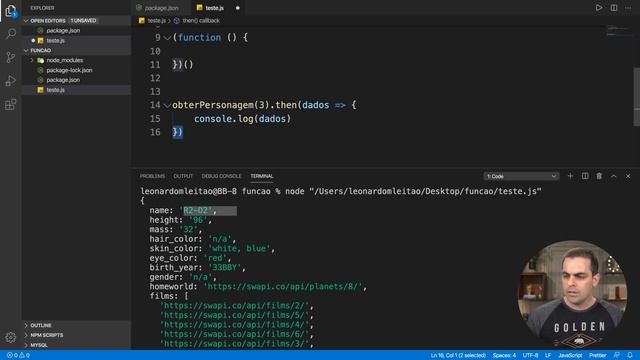Collapse the Open Editors section

pyautogui.click(x=26, y=20)
